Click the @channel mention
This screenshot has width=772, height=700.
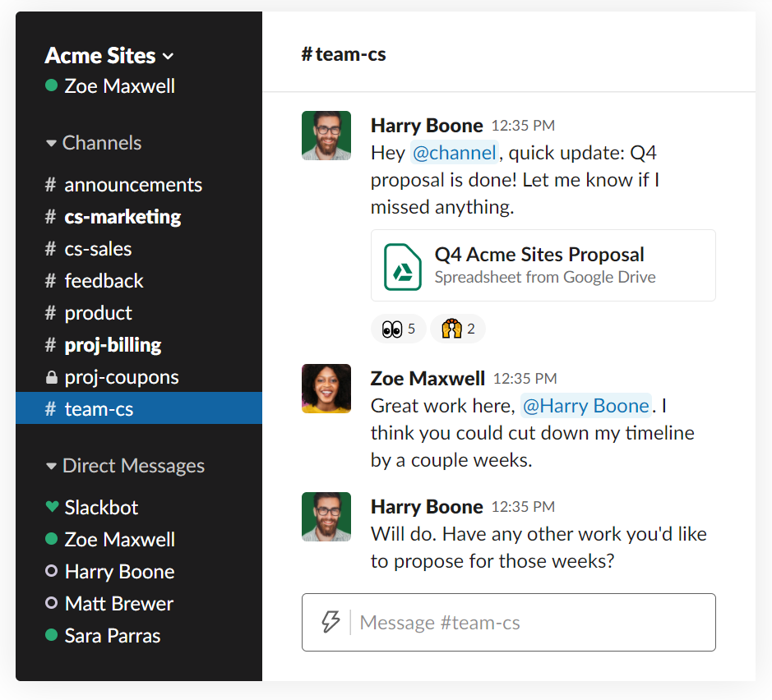(x=455, y=153)
